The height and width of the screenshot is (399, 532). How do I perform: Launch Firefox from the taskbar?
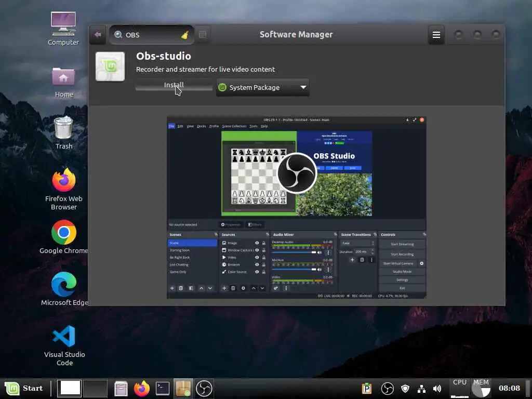(142, 389)
